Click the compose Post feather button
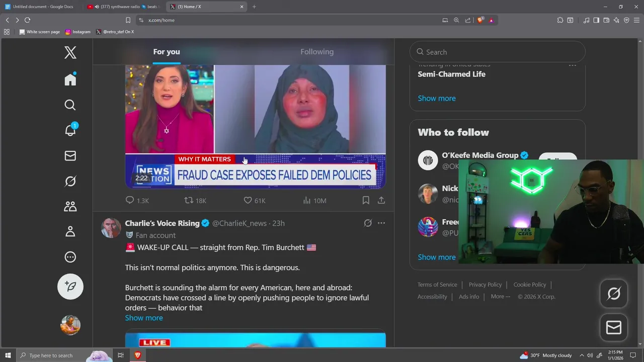 click(70, 286)
